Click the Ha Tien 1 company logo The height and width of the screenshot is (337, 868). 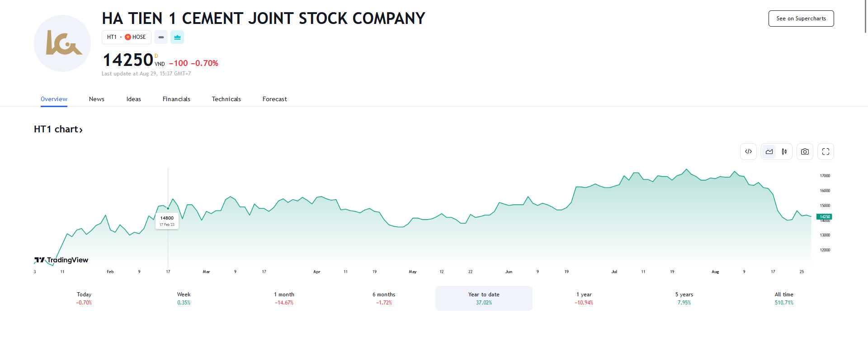tap(62, 43)
